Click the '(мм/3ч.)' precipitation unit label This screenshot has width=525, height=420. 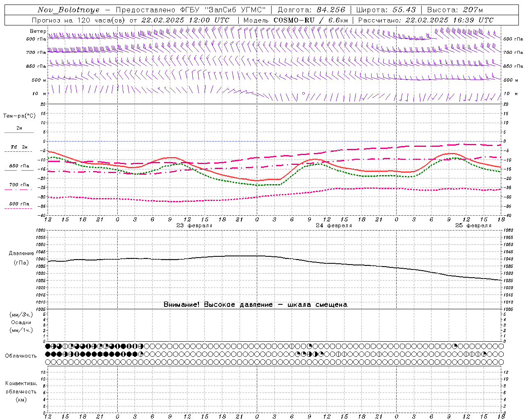[x=21, y=315]
